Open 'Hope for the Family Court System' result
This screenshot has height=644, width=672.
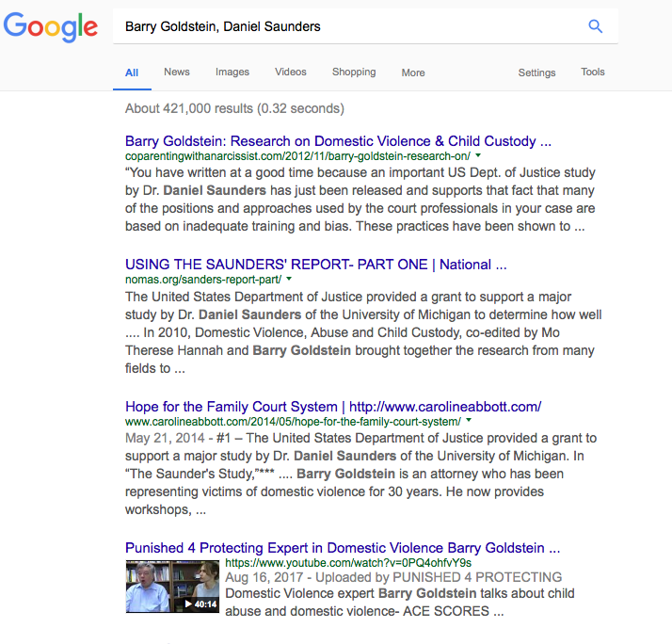coord(333,407)
